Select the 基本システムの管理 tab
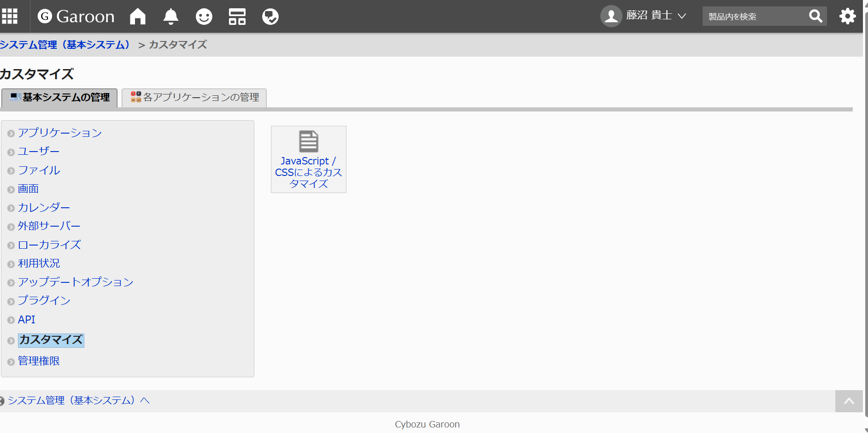Image resolution: width=868 pixels, height=433 pixels. click(59, 98)
